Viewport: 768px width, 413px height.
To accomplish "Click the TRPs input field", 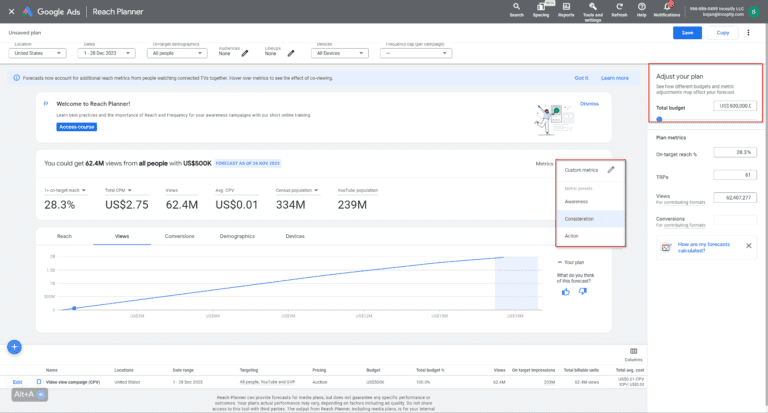I will [735, 175].
